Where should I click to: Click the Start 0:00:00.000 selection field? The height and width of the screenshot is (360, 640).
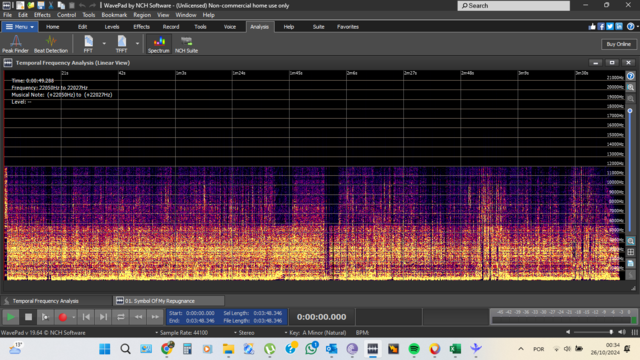pyautogui.click(x=192, y=313)
